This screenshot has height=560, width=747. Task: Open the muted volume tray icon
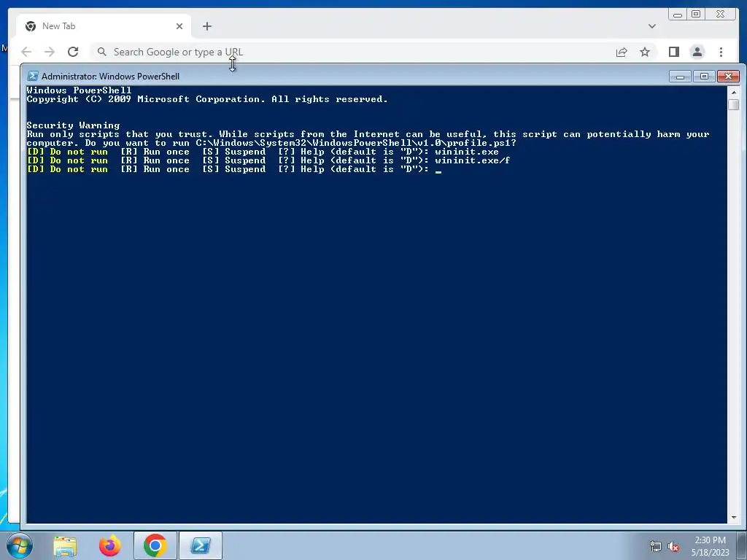click(673, 547)
